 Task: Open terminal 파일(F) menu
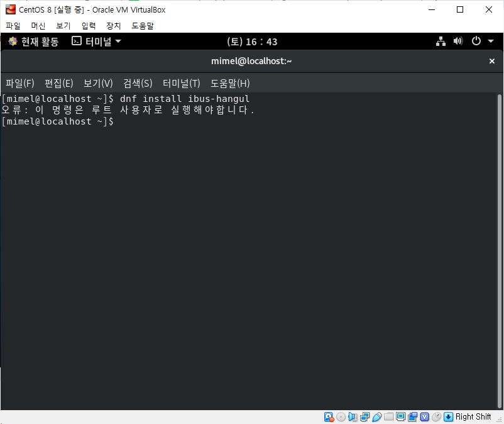click(x=20, y=83)
